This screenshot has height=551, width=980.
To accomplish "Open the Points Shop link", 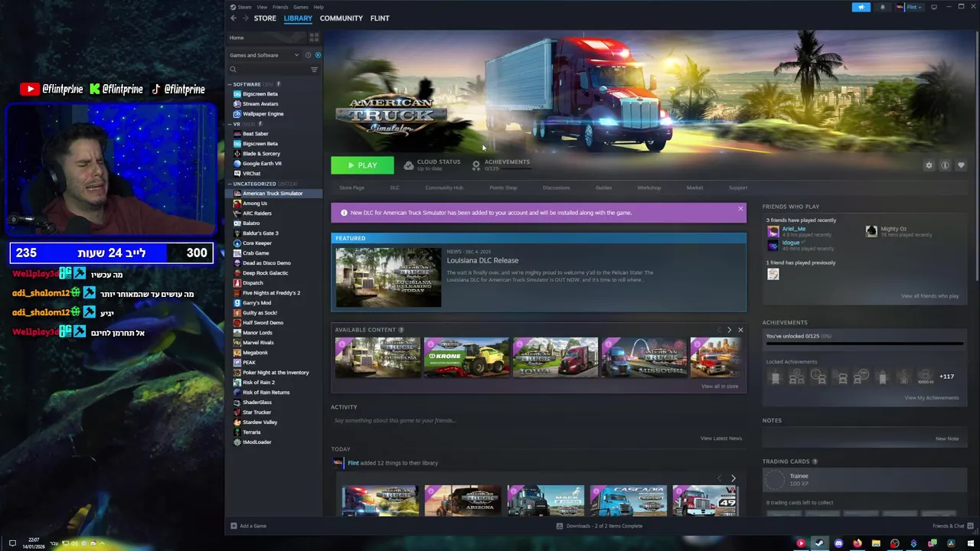I will tap(503, 187).
